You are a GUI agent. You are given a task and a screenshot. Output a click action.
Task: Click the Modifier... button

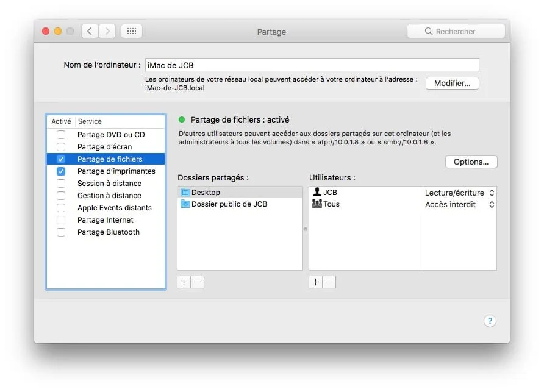(452, 84)
